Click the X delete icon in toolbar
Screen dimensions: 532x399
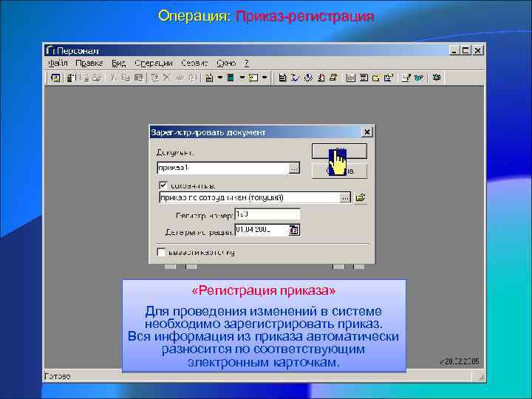click(x=166, y=78)
